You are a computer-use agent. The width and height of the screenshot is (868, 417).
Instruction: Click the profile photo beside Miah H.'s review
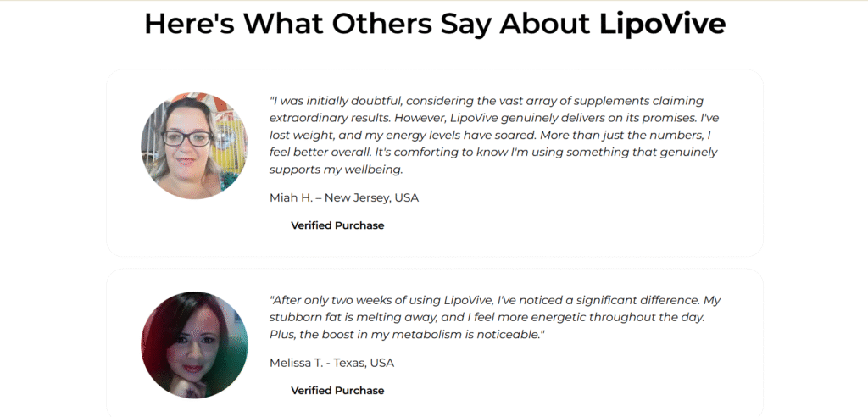click(194, 146)
